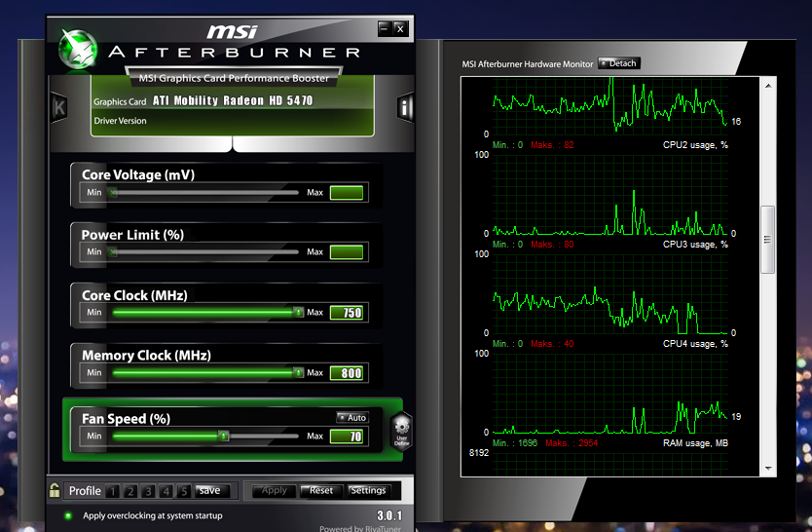
Task: Click the MSI Afterburner Hardware Monitor title
Action: (527, 64)
